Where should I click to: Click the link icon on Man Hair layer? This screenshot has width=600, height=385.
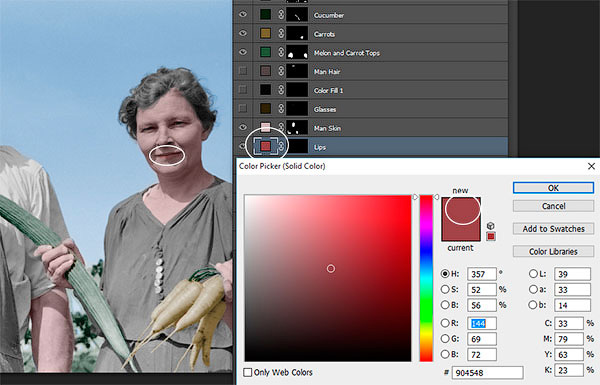[281, 71]
